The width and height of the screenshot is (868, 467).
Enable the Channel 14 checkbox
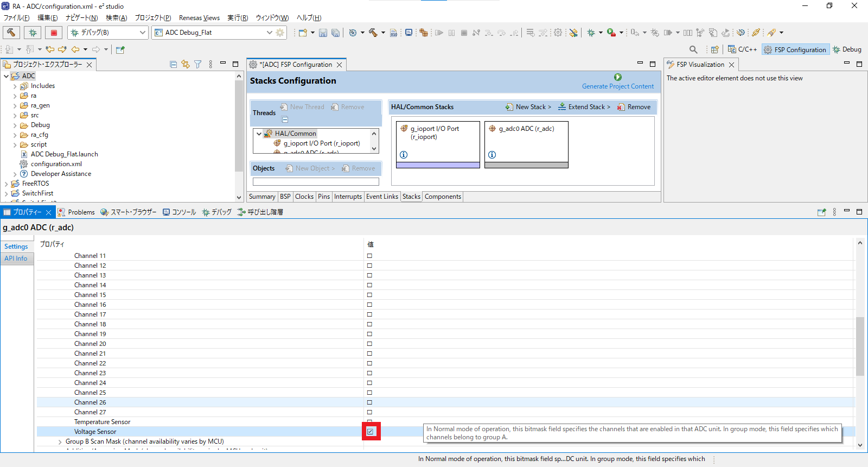click(x=369, y=285)
